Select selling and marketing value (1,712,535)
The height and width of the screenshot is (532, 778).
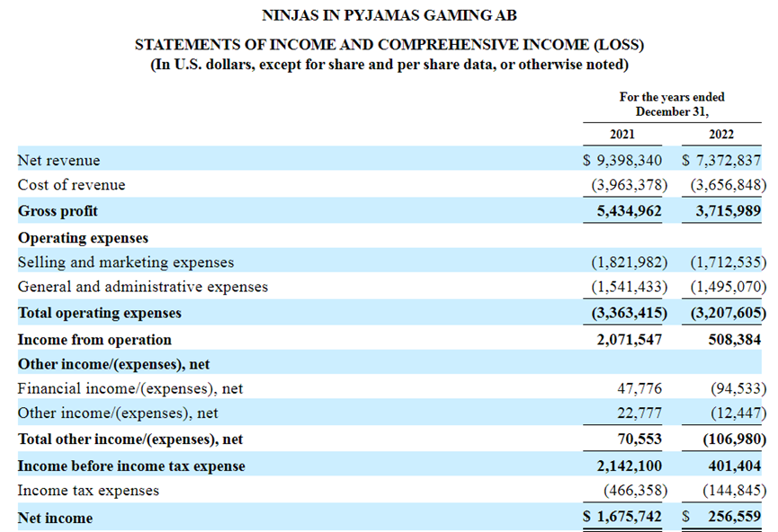tap(729, 262)
